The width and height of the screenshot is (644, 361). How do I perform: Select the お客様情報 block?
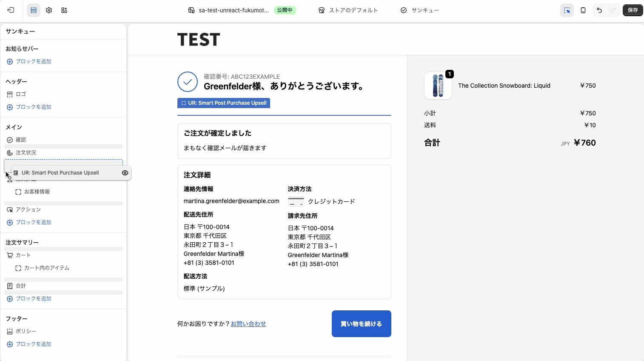coord(64,192)
